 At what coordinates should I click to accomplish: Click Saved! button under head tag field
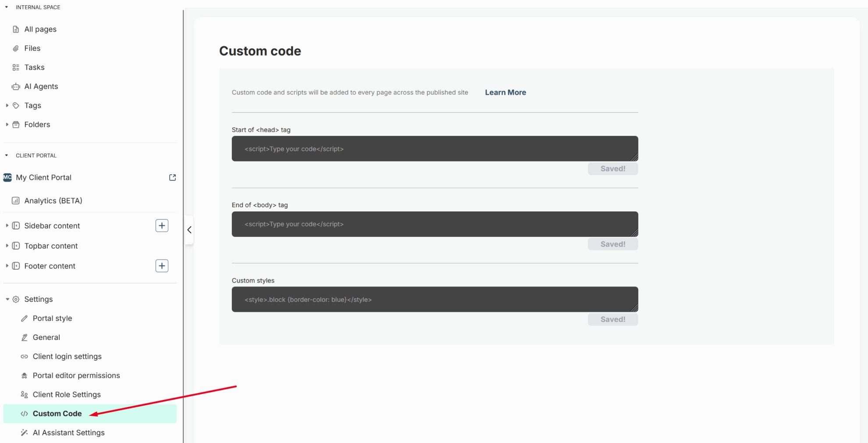pyautogui.click(x=613, y=169)
